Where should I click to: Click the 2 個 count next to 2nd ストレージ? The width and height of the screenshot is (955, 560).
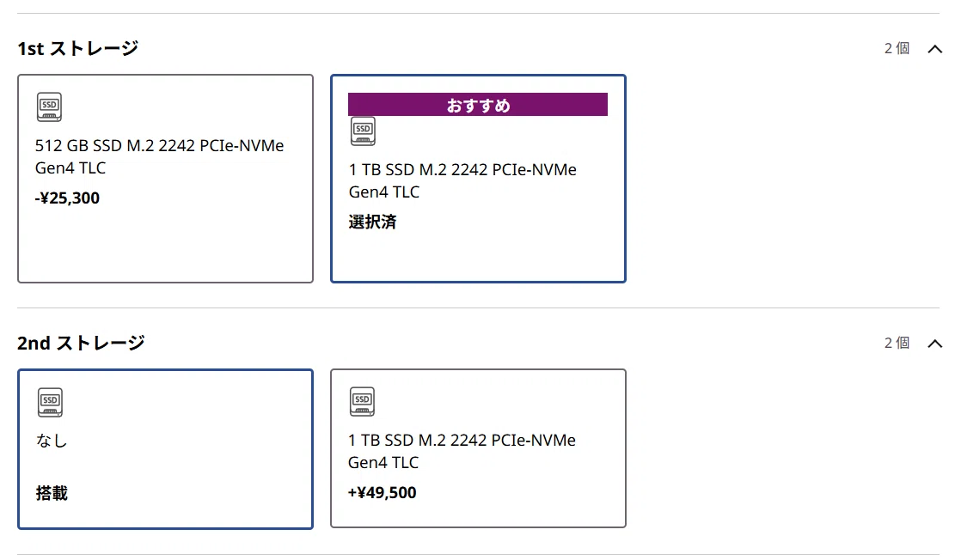tap(897, 343)
